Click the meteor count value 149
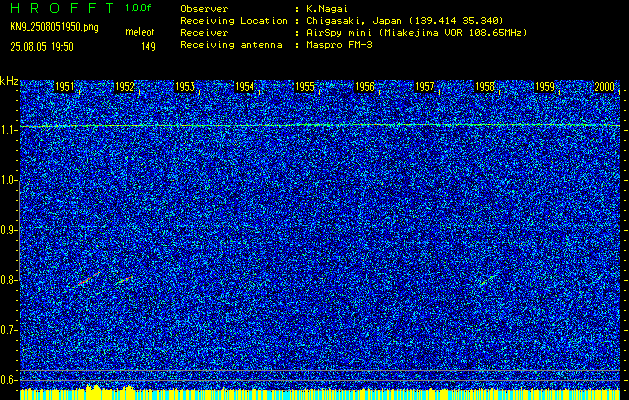This screenshot has width=629, height=400. 148,47
